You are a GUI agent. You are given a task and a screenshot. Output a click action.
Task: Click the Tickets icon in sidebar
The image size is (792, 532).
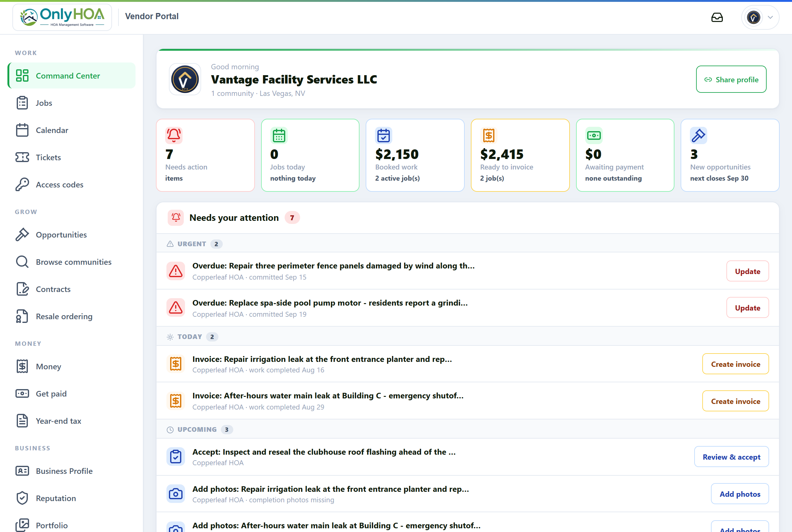(22, 157)
